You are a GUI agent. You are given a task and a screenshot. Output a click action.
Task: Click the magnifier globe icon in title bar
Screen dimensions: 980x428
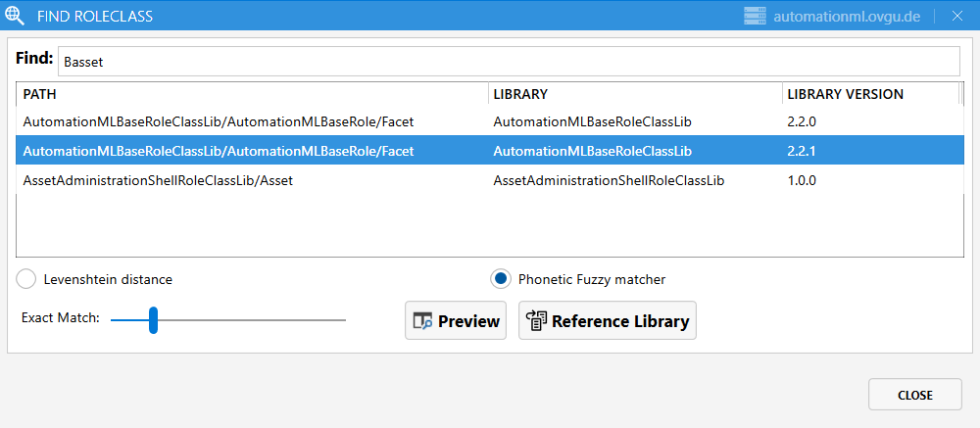[x=16, y=16]
